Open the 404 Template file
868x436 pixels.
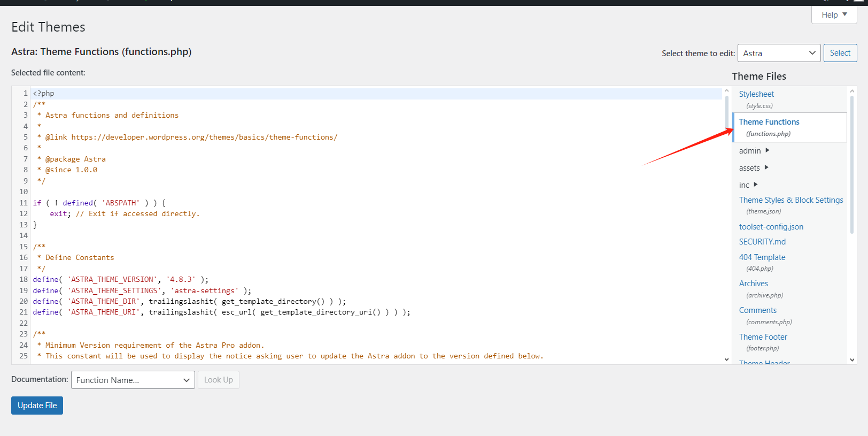762,257
